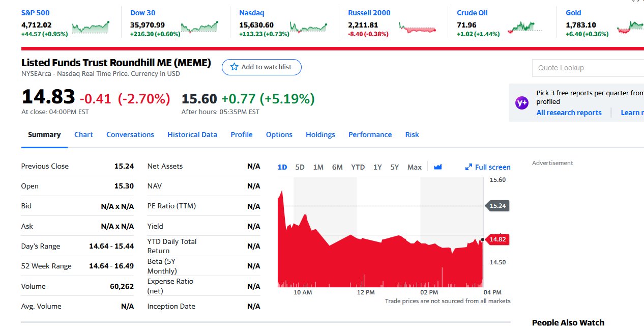Click 52 Week Range value 14.64 - 16.49
Viewport: 644px width, 326px height.
point(111,266)
